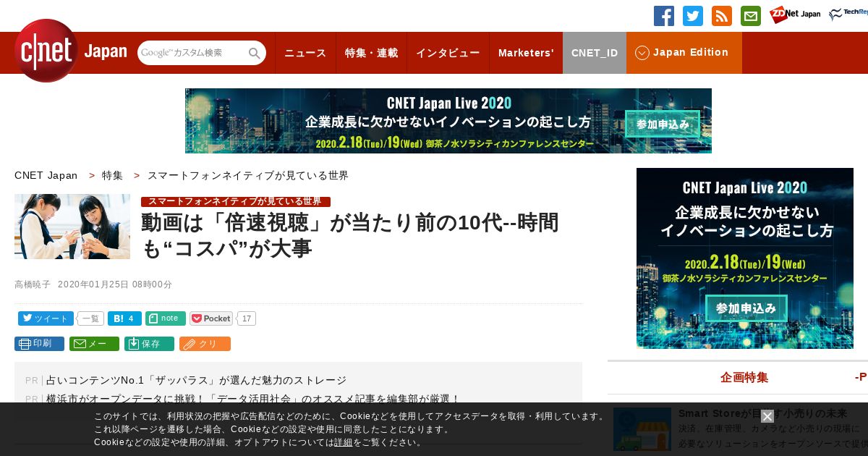The height and width of the screenshot is (456, 868).
Task: Click 参加申込み in the sidebar ad
Action: (x=746, y=308)
